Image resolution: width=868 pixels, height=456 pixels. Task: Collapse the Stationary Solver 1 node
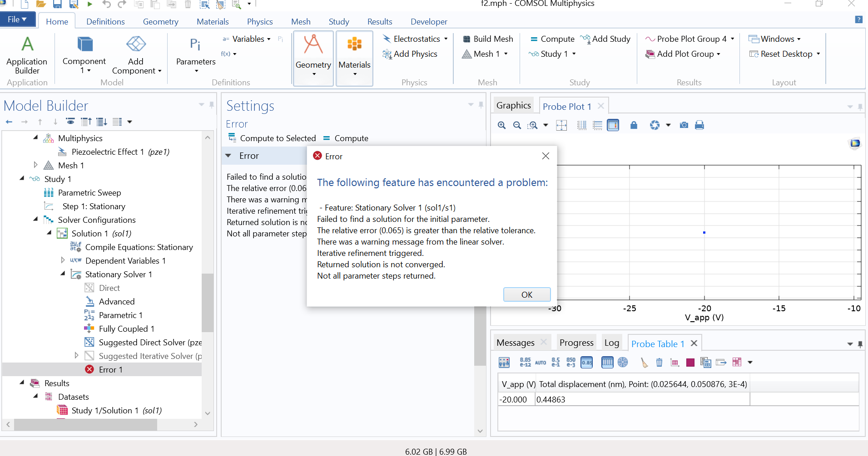[63, 274]
